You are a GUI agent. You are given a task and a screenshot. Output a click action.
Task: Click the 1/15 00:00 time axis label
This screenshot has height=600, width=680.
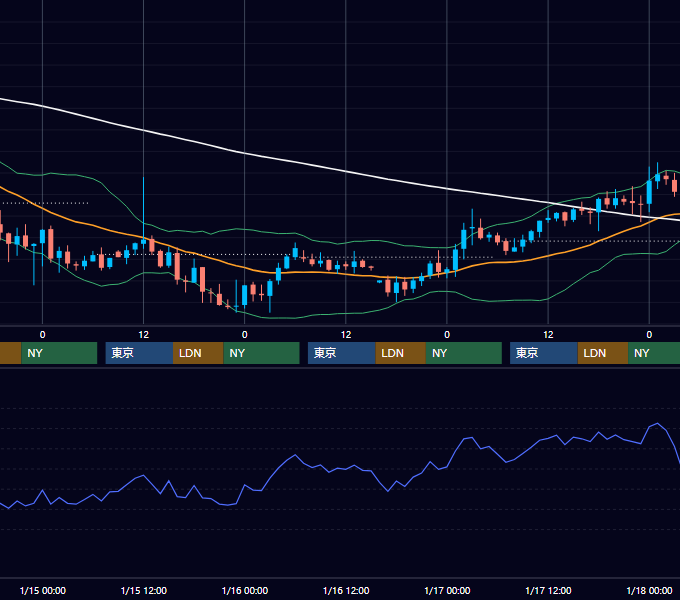click(x=42, y=590)
